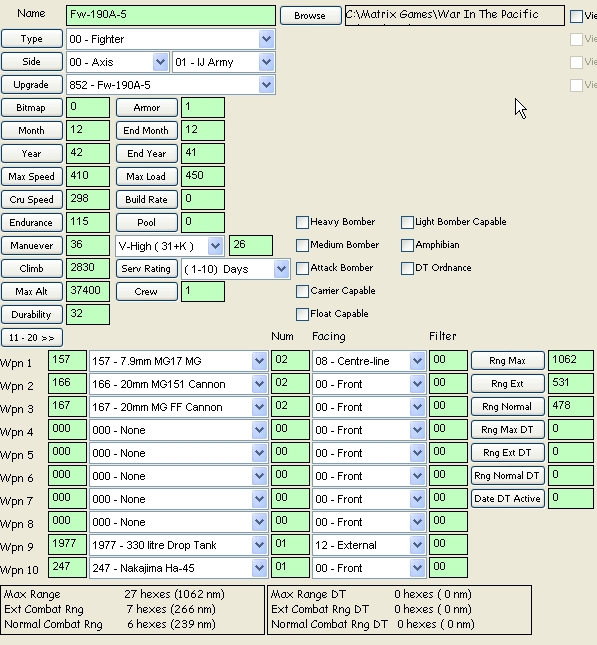This screenshot has width=597, height=645.
Task: Click the Date DT Active button
Action: 508,499
